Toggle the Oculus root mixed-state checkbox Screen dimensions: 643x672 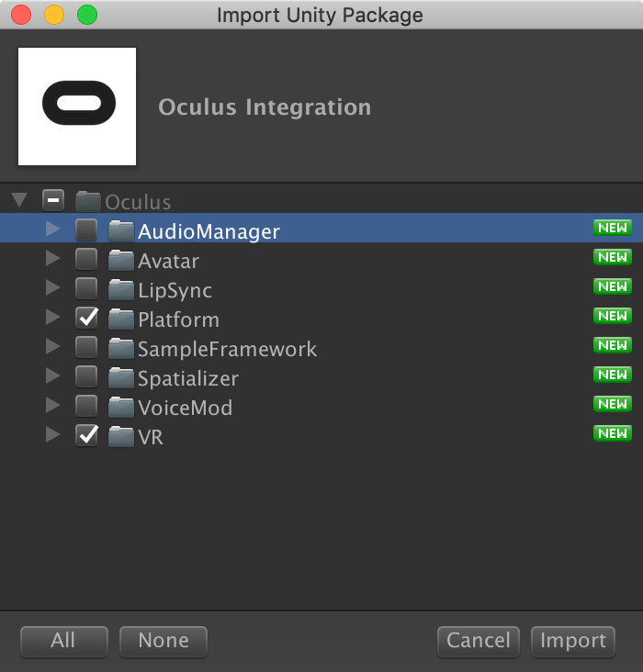tap(53, 200)
